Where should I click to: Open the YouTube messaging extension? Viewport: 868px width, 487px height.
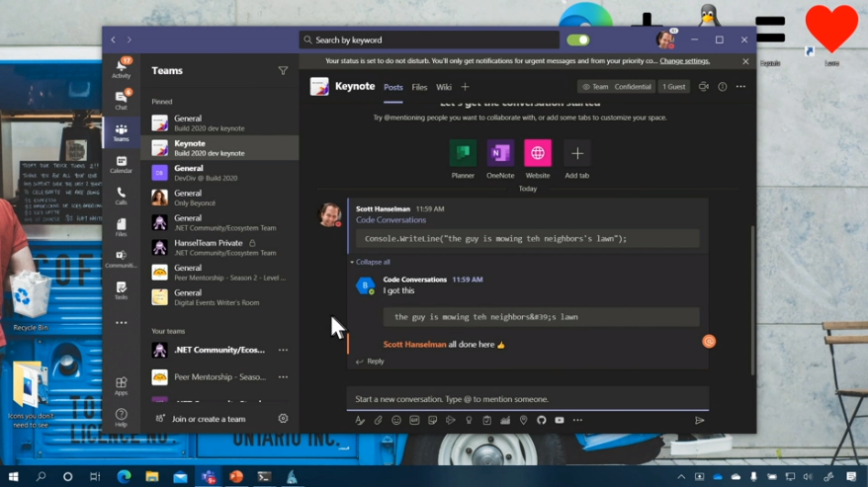tap(560, 420)
